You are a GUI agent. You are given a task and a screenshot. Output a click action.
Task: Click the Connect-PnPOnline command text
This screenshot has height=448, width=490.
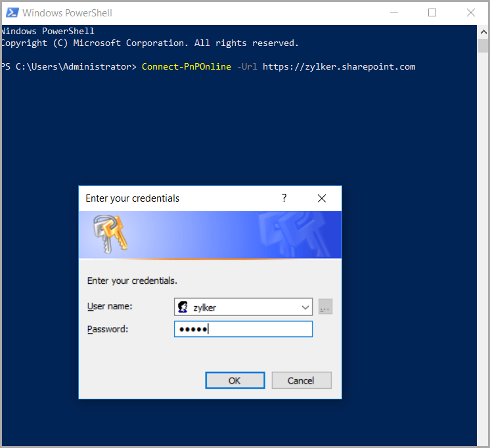[187, 66]
